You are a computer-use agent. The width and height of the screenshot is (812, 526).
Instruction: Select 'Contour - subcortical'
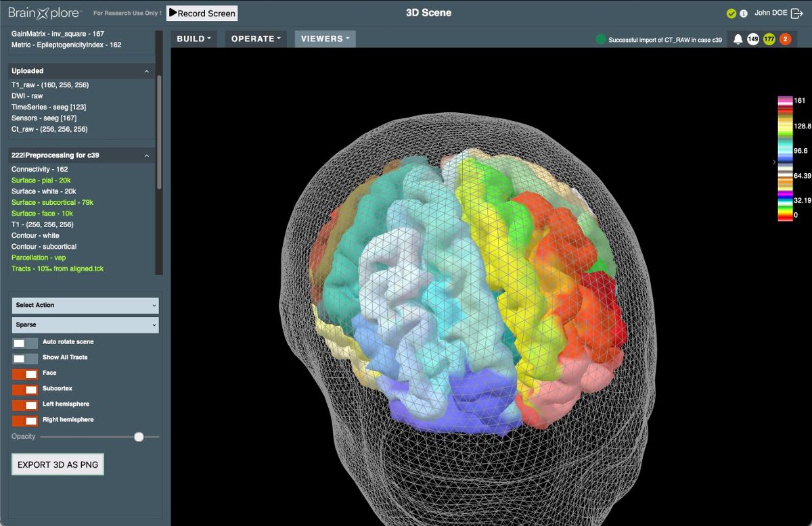(44, 247)
